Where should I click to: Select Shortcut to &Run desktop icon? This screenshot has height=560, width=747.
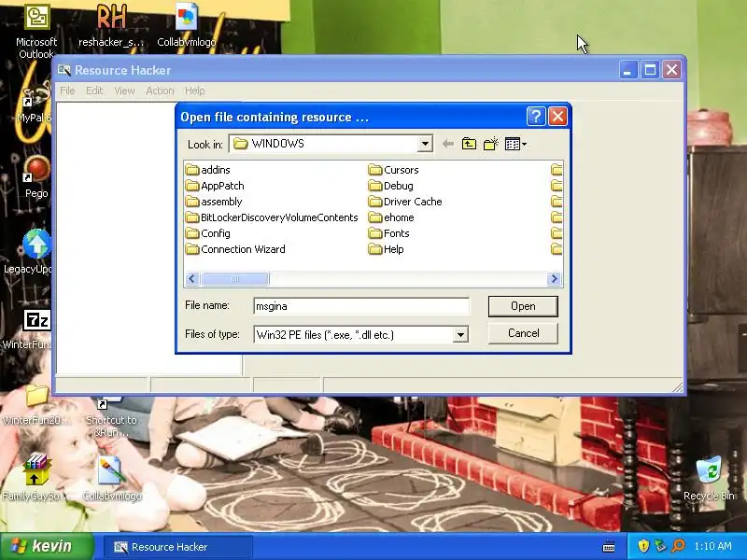coord(111,418)
